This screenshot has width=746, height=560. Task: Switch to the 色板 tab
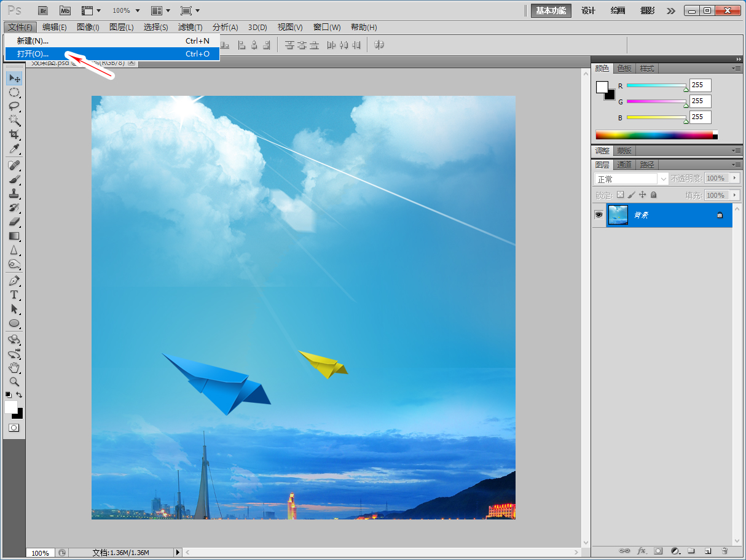tap(624, 68)
